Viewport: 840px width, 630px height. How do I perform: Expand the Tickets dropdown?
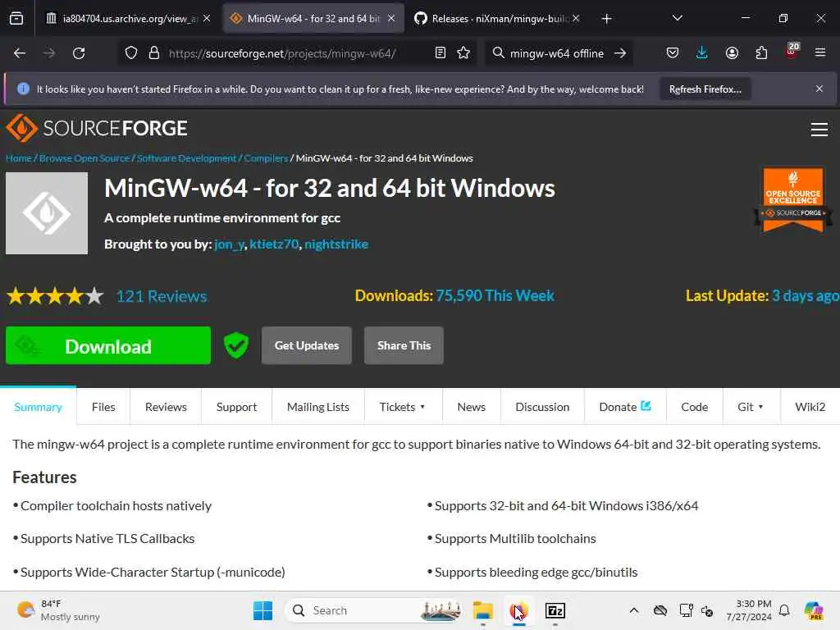pyautogui.click(x=402, y=407)
